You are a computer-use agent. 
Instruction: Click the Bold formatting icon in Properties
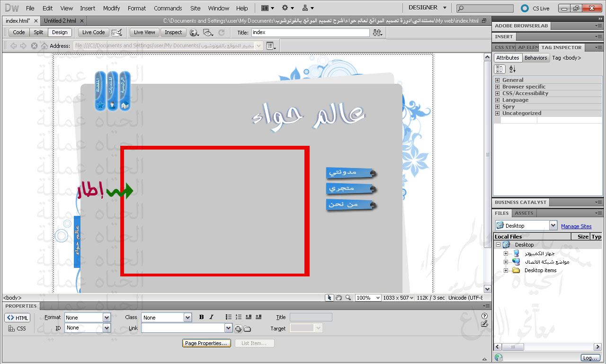tap(201, 317)
